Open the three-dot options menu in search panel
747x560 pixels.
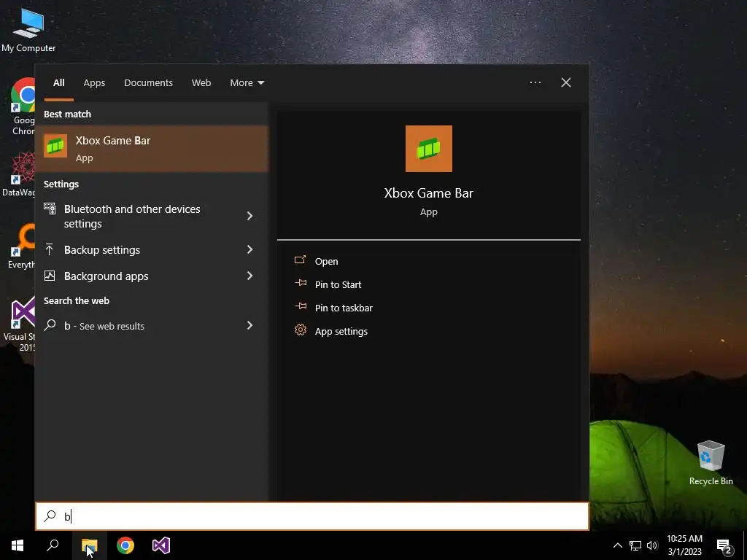click(x=535, y=82)
